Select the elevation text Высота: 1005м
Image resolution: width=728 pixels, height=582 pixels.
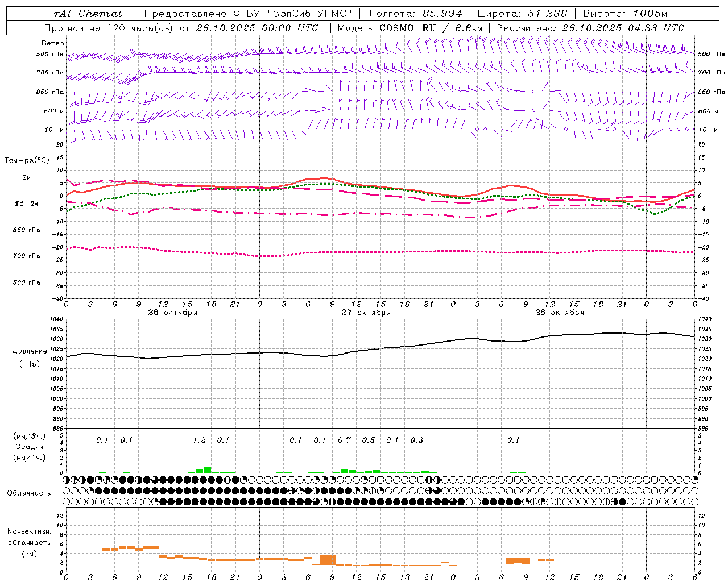click(x=625, y=14)
